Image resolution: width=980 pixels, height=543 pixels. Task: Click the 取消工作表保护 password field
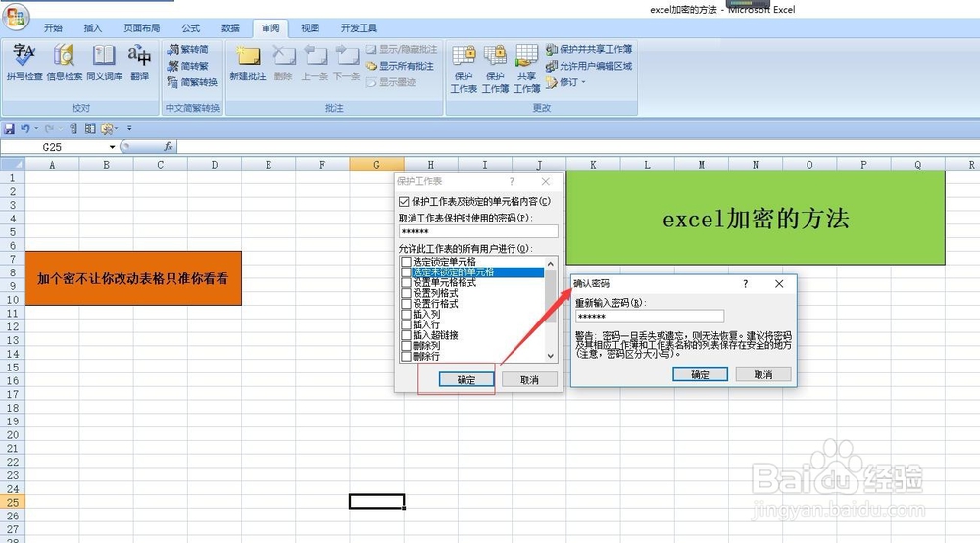478,232
